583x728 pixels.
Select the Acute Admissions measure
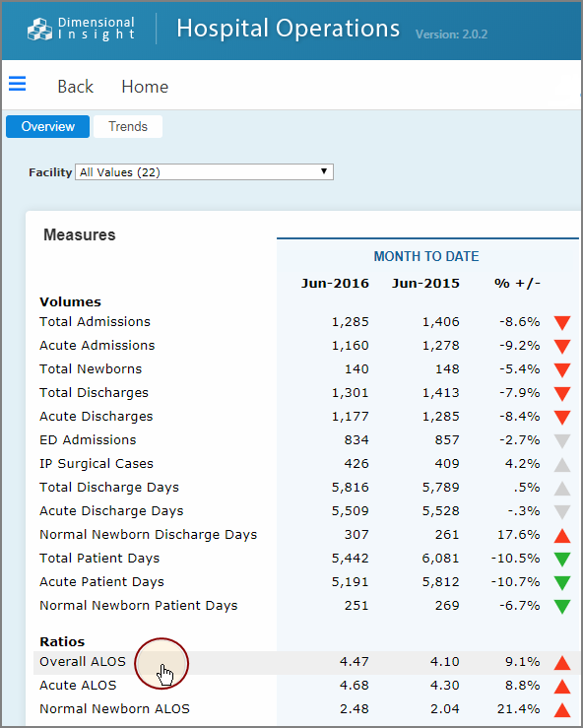(97, 345)
